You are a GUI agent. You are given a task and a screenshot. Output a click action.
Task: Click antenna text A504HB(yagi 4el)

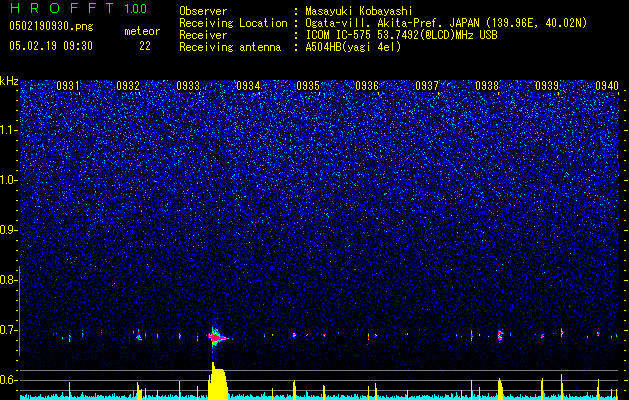(353, 47)
